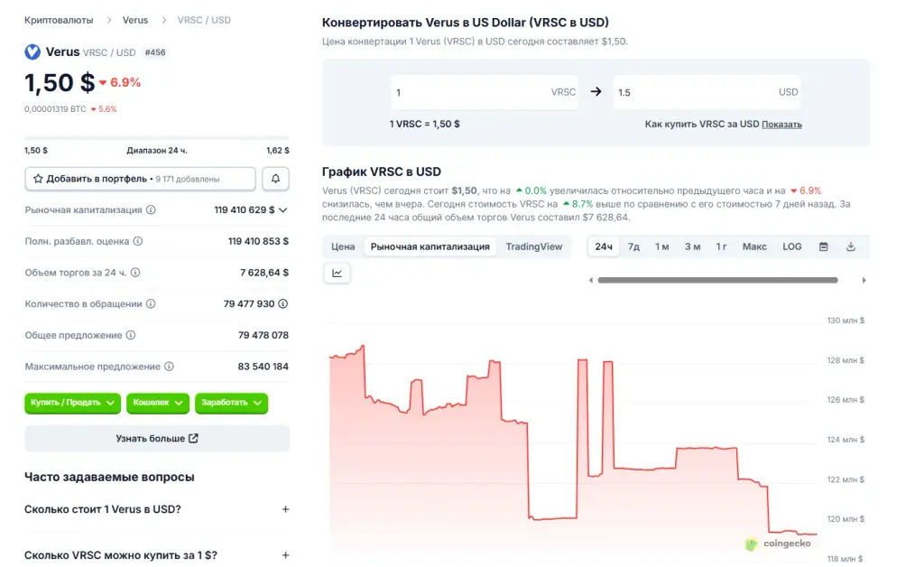This screenshot has width=924, height=567.
Task: Expand FAQ Сколько стоит 1 Verus в USD?
Action: tap(157, 509)
